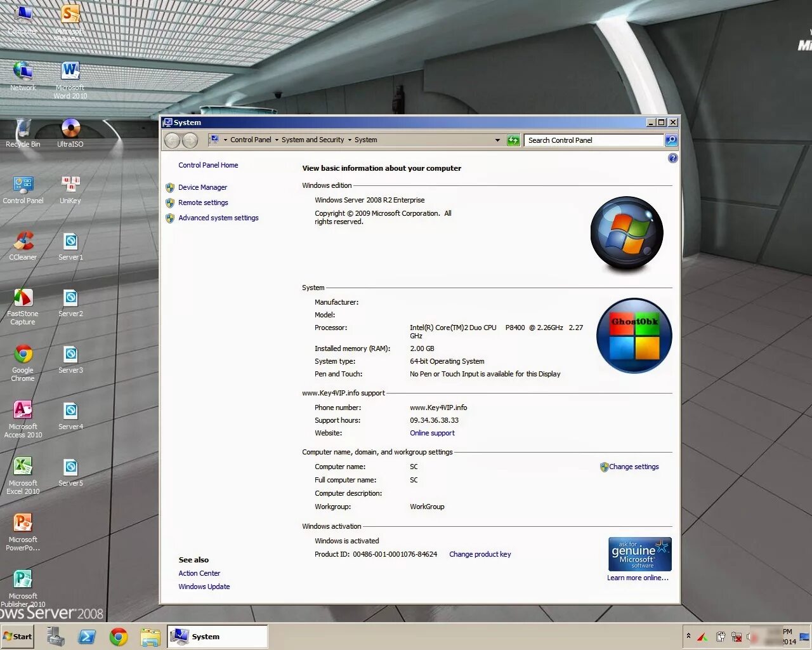Select System breadcrumb item
Image resolution: width=812 pixels, height=650 pixels.
365,140
